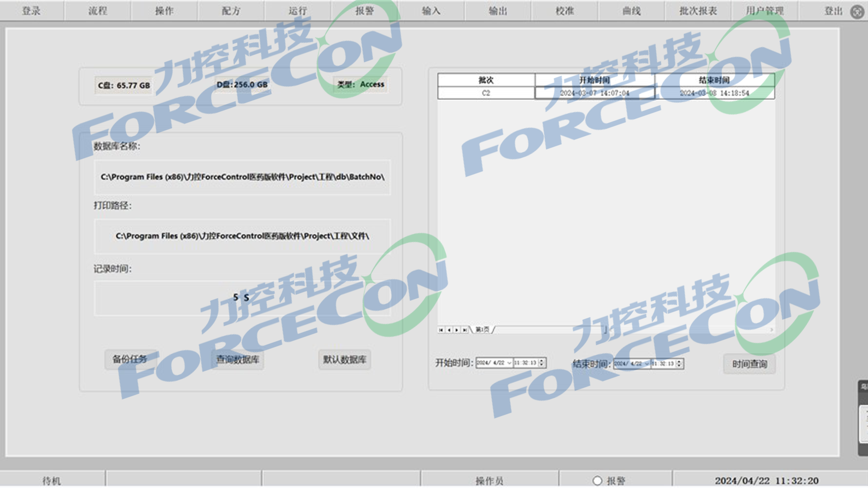Viewport: 868px width, 488px height.
Task: Open the 结束时间 date dropdown
Action: tap(647, 364)
